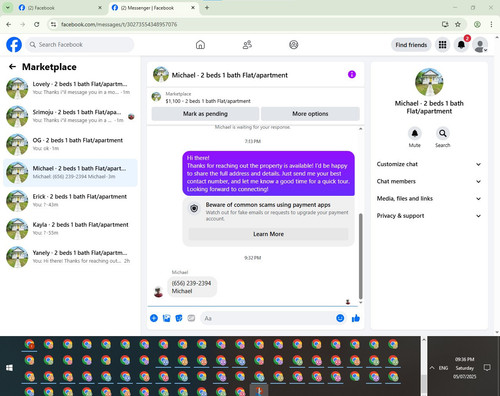Viewport: 500px width, 396px height.
Task: Open Kayla conversation in list
Action: 70,229
